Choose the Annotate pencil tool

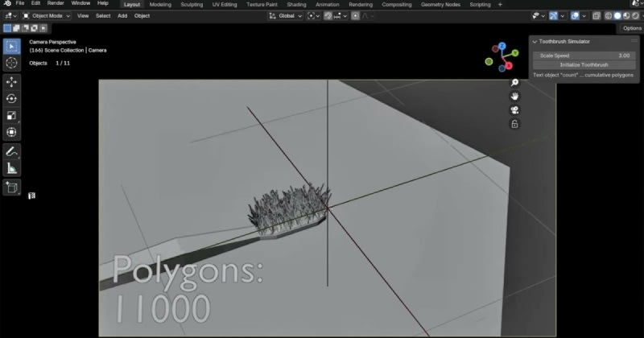(x=12, y=151)
